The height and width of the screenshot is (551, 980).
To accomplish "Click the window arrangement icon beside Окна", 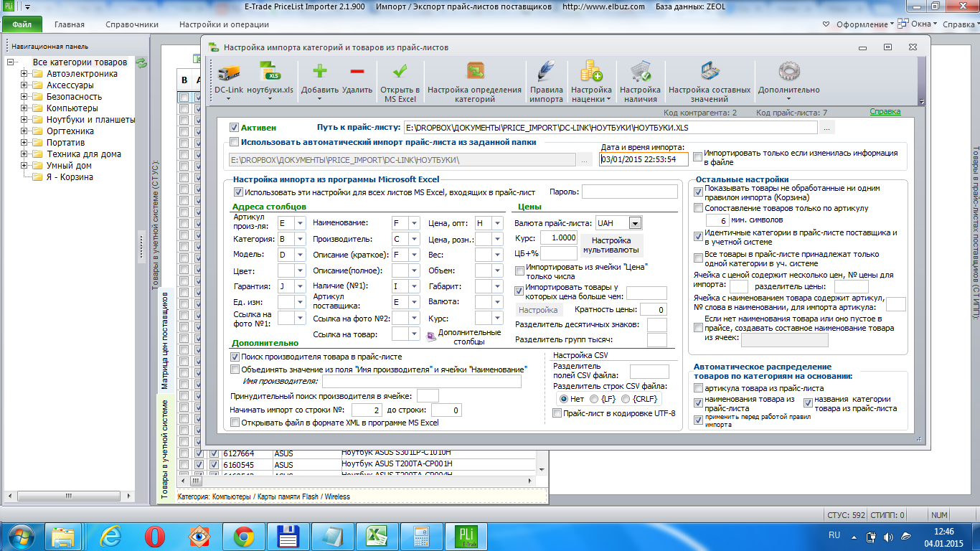I will [904, 24].
